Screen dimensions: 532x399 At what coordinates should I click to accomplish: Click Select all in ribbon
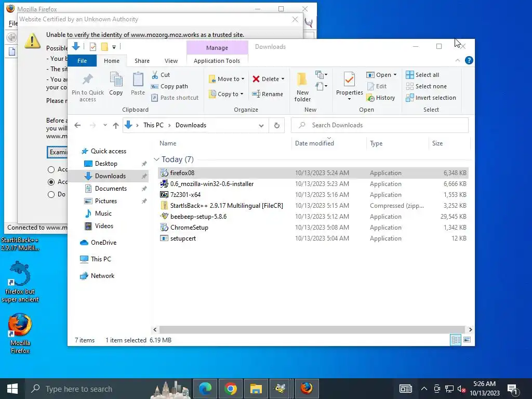click(422, 75)
